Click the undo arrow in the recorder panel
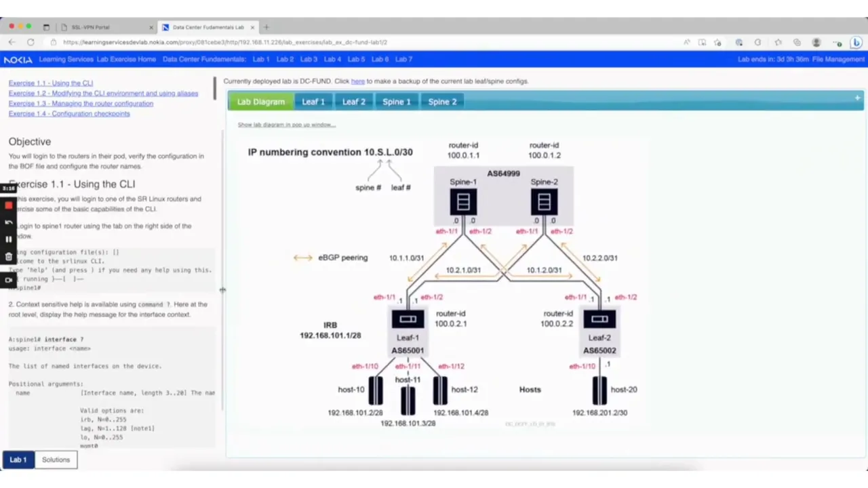This screenshot has height=488, width=868. click(9, 222)
